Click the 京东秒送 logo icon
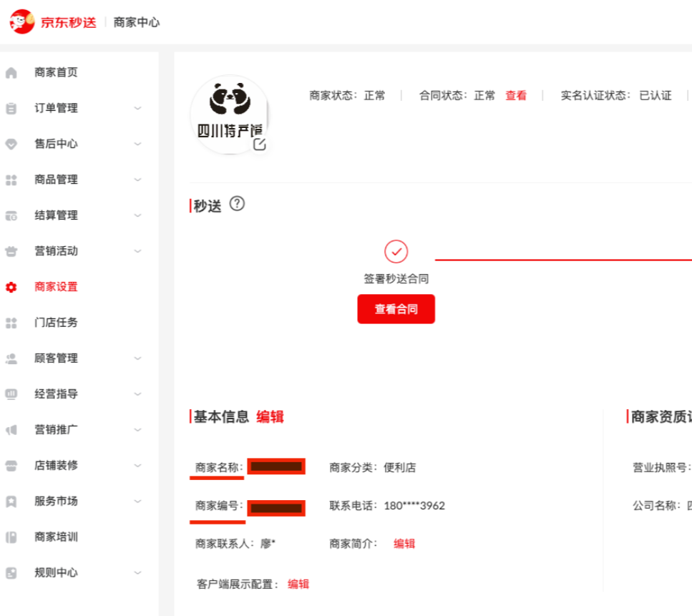This screenshot has width=692, height=616. pyautogui.click(x=22, y=21)
